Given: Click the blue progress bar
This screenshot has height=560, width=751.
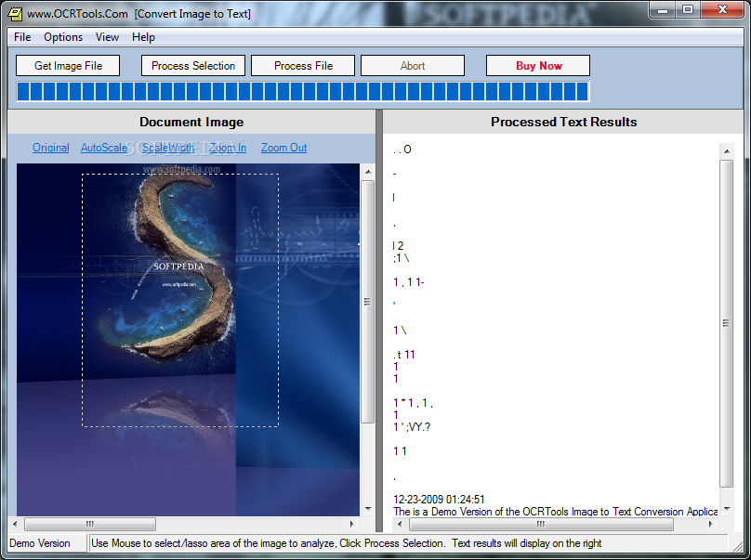Looking at the screenshot, I should coord(303,91).
